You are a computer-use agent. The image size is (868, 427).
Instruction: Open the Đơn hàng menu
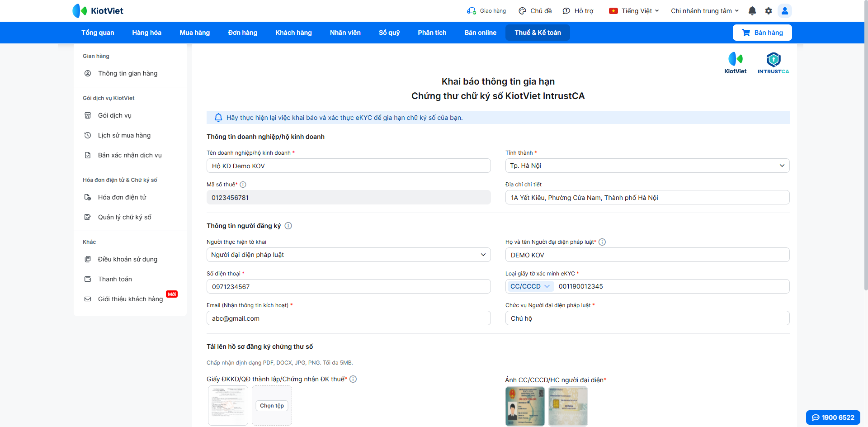point(243,33)
